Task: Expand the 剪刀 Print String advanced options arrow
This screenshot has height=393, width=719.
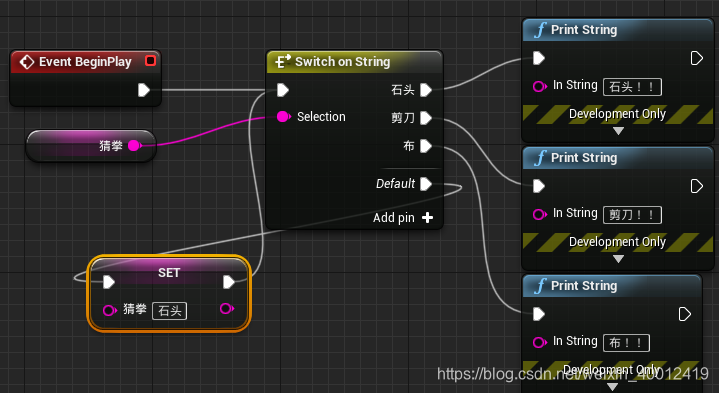Action: (x=618, y=259)
